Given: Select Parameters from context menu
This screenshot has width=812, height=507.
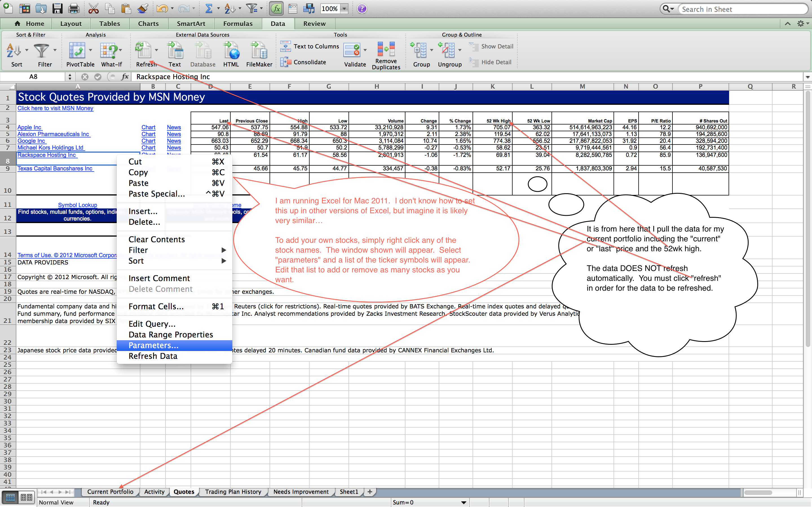Looking at the screenshot, I should click(x=153, y=345).
